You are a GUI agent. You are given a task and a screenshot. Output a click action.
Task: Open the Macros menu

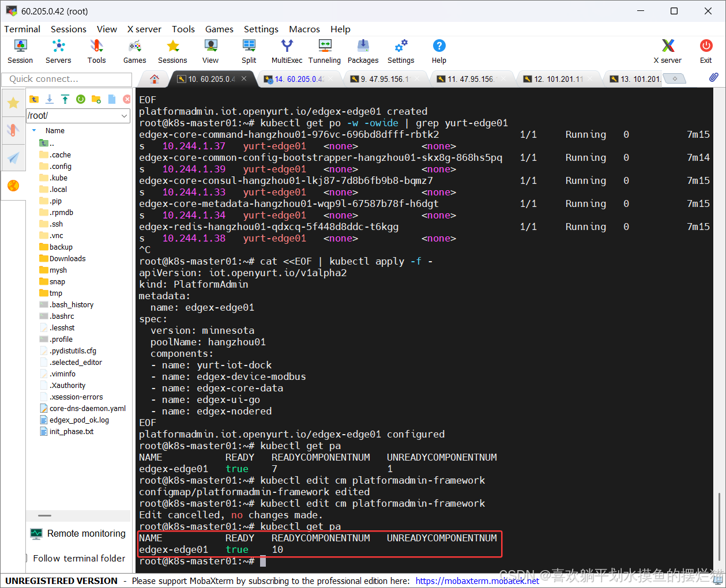[x=304, y=29]
